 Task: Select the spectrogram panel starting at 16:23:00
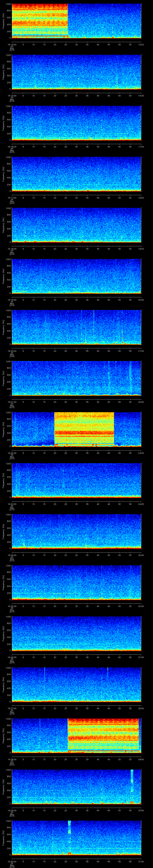click(76, 480)
